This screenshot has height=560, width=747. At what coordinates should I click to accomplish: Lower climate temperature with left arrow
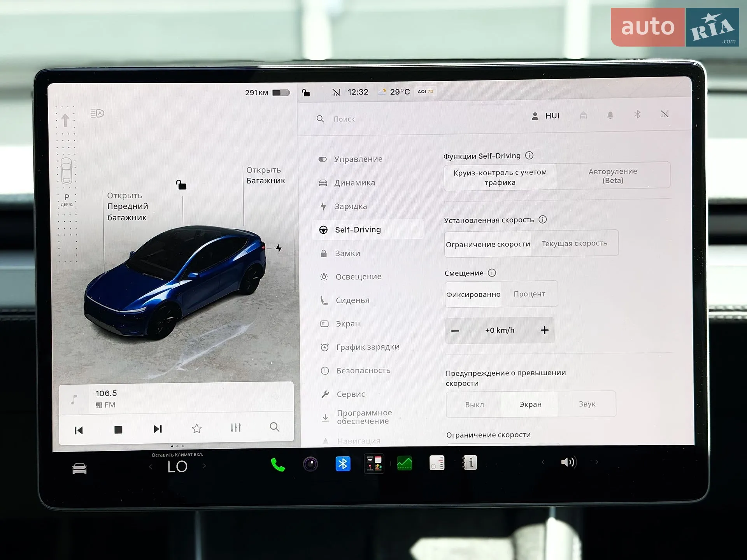[x=151, y=467]
